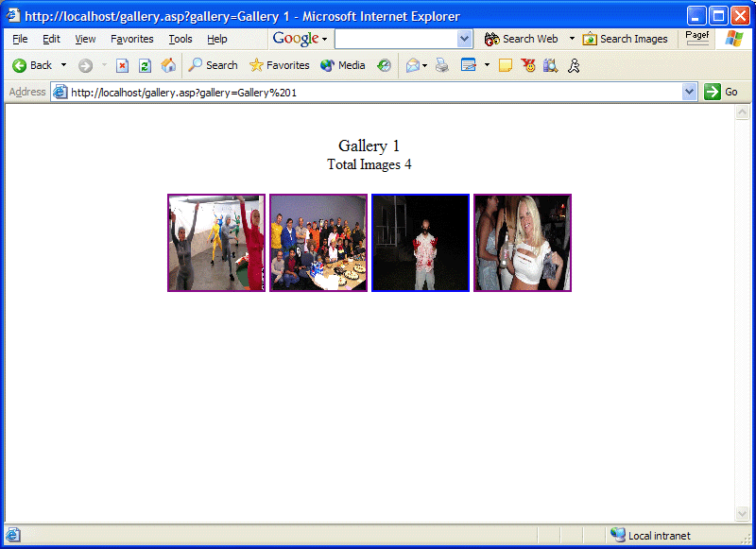
Task: Go to the Home page icon
Action: pyautogui.click(x=168, y=65)
